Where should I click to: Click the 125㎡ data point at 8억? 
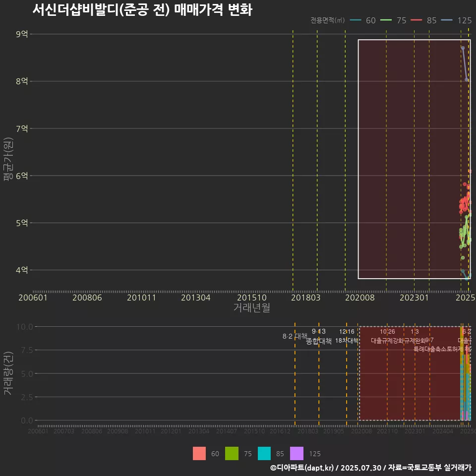(x=467, y=79)
